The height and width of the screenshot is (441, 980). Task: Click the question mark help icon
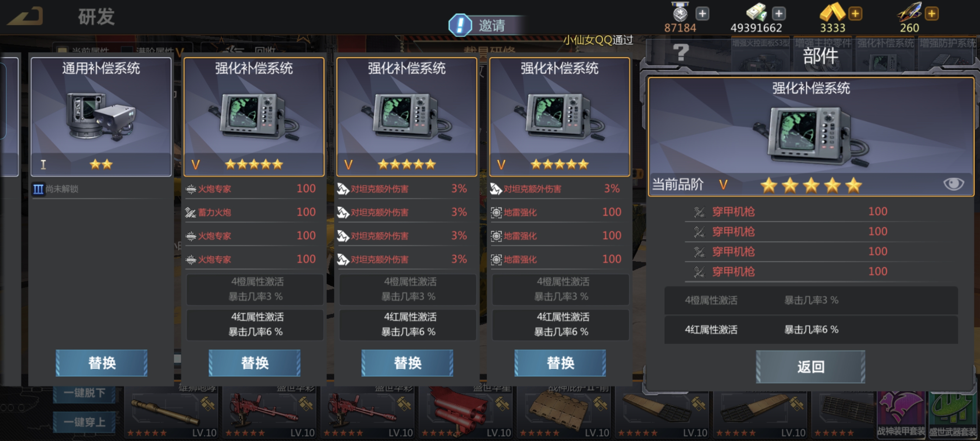coord(681,52)
